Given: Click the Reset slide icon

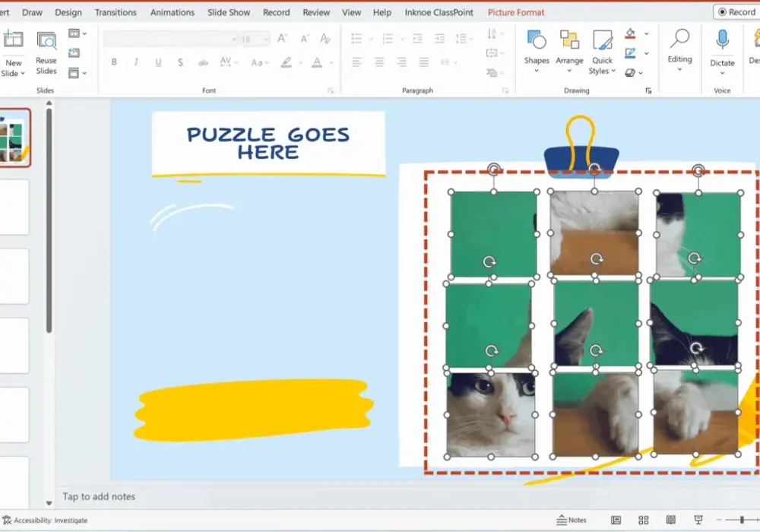Looking at the screenshot, I should coord(74,52).
